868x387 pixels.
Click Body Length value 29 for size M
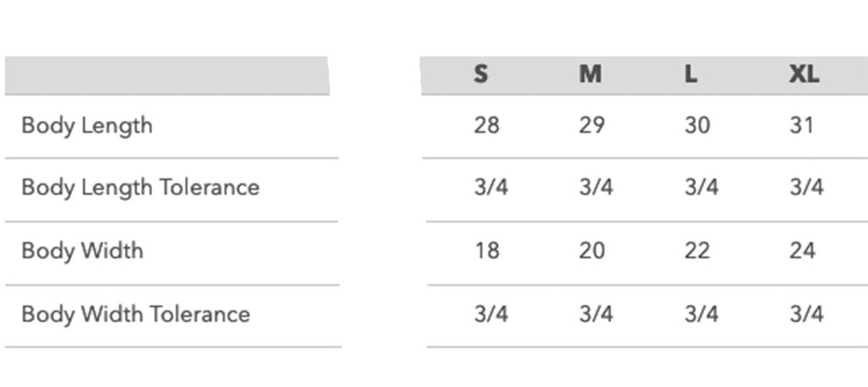pos(592,126)
